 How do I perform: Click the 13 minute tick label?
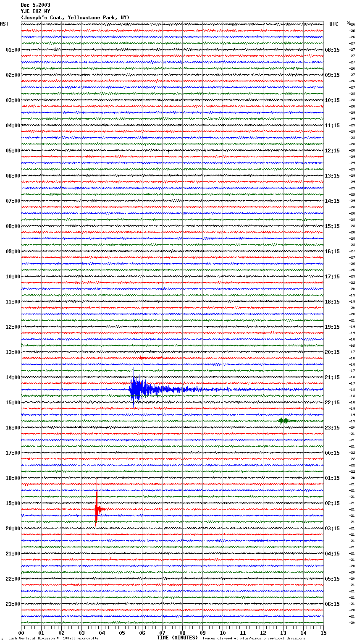tap(283, 633)
